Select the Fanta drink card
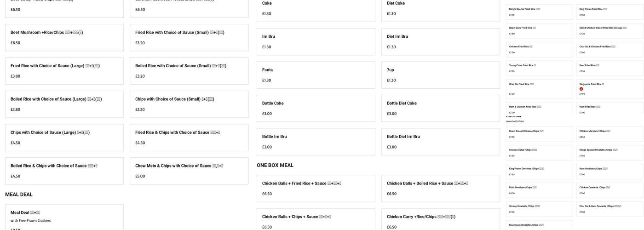Viewport: 644px width, 230px height. (x=316, y=75)
